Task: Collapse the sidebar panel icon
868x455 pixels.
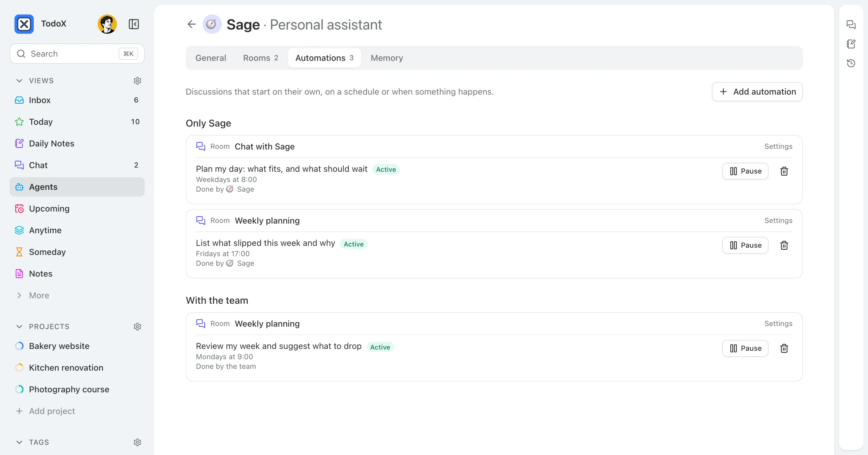Action: [134, 24]
